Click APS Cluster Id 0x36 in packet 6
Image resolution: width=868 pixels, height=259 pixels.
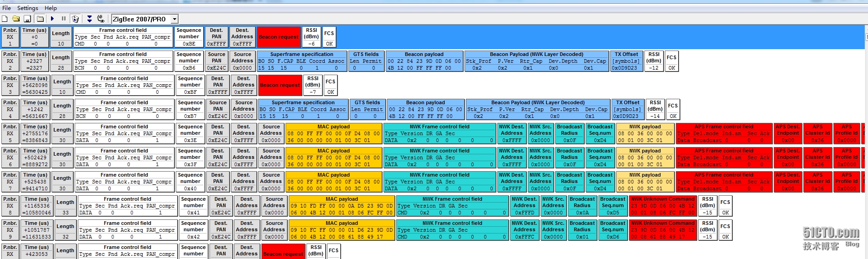(818, 157)
